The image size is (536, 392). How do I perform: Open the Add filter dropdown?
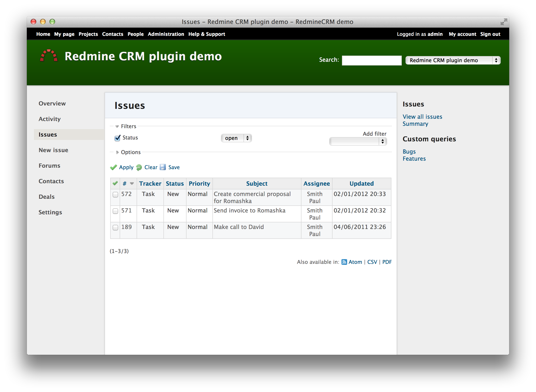click(x=358, y=142)
